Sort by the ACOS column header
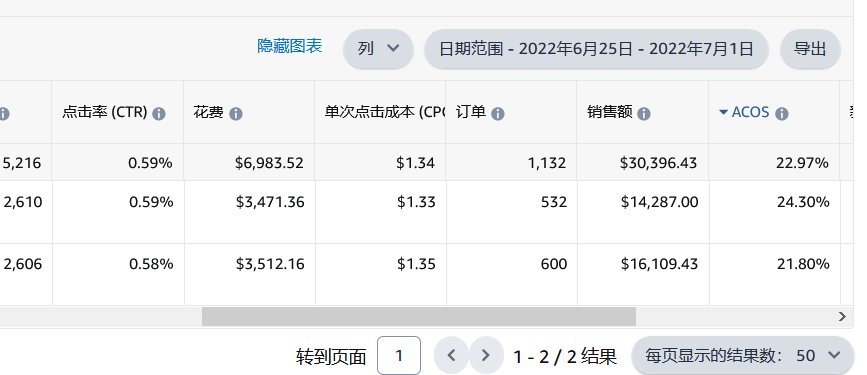 tap(750, 112)
